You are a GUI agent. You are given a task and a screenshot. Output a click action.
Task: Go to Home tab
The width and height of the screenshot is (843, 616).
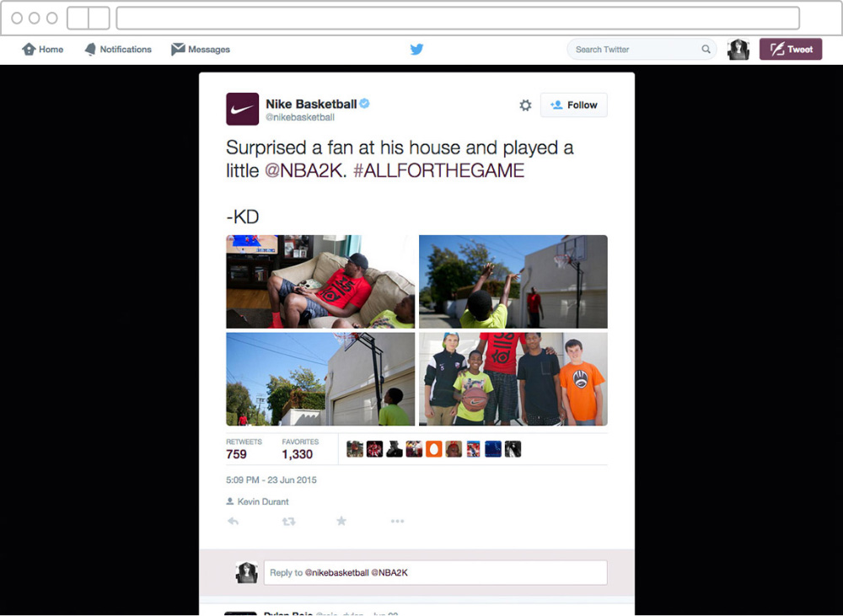pyautogui.click(x=42, y=49)
